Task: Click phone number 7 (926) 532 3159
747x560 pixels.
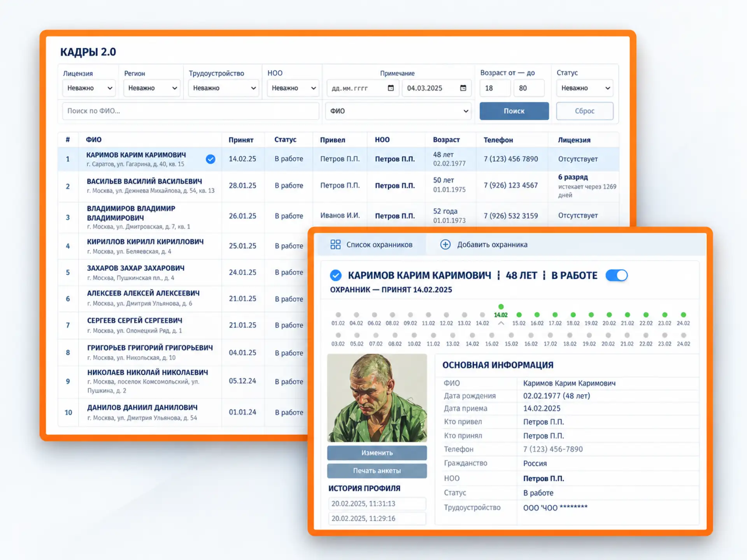Action: click(511, 215)
